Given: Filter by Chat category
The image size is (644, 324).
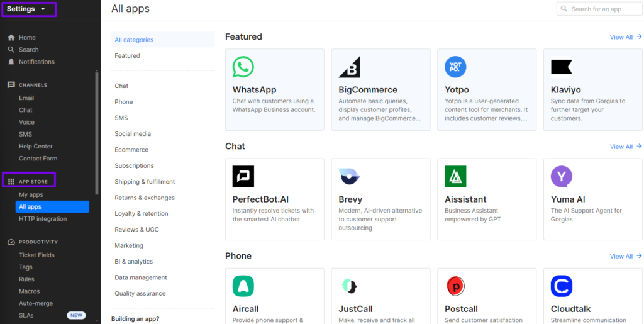Looking at the screenshot, I should click(121, 86).
